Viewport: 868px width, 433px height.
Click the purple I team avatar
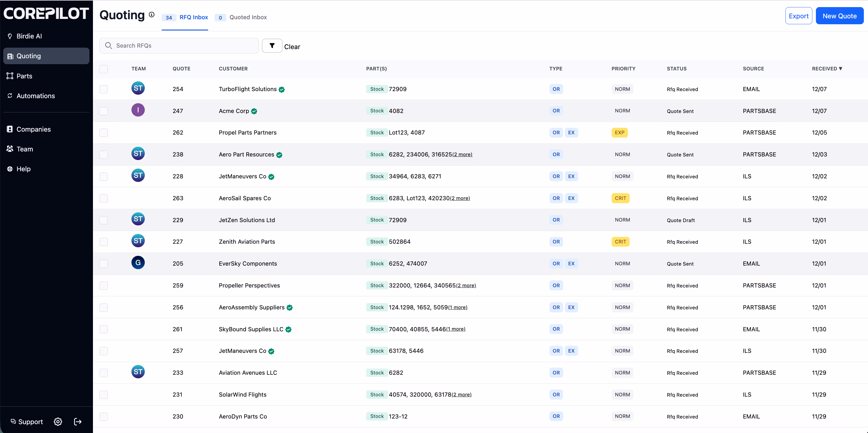pos(138,110)
